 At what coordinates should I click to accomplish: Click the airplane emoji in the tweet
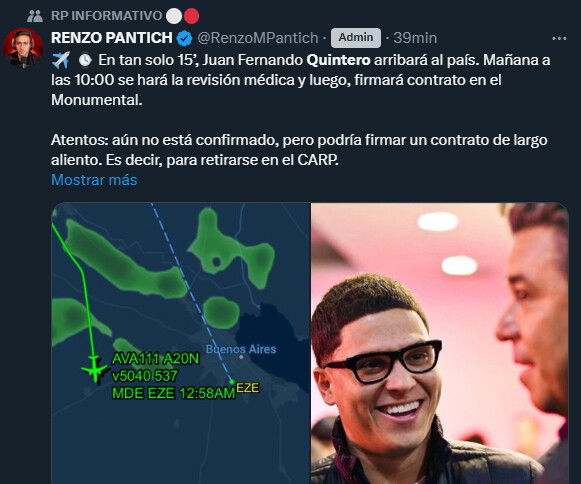tap(61, 60)
